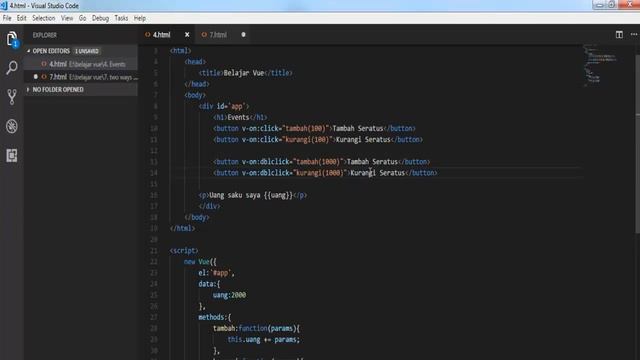Click the 'tambah:function(params){' line
640x360 pixels.
pos(256,328)
